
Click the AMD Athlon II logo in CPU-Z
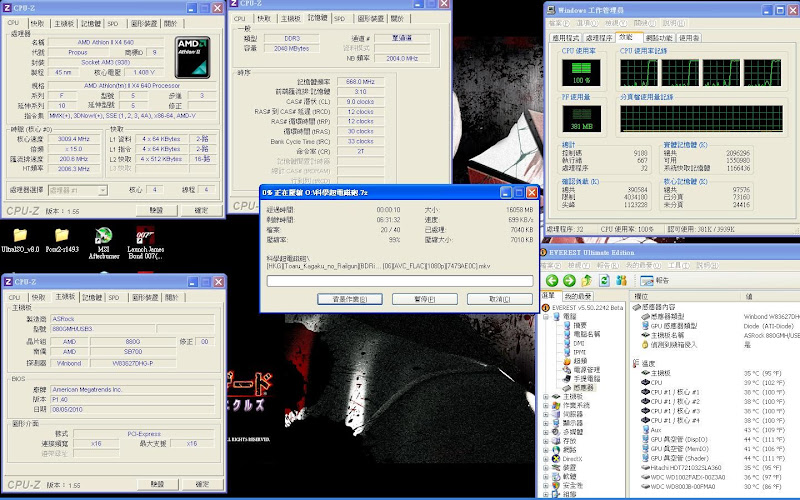(x=192, y=57)
